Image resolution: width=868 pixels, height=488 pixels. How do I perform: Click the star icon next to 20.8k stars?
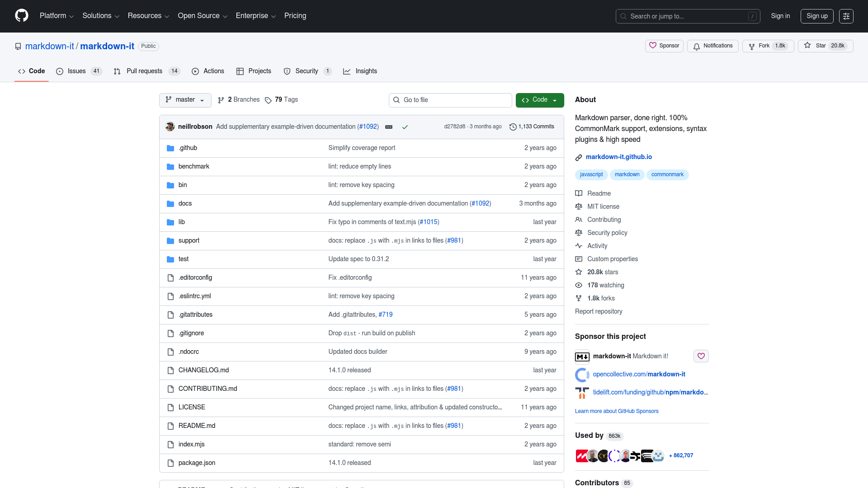tap(579, 272)
